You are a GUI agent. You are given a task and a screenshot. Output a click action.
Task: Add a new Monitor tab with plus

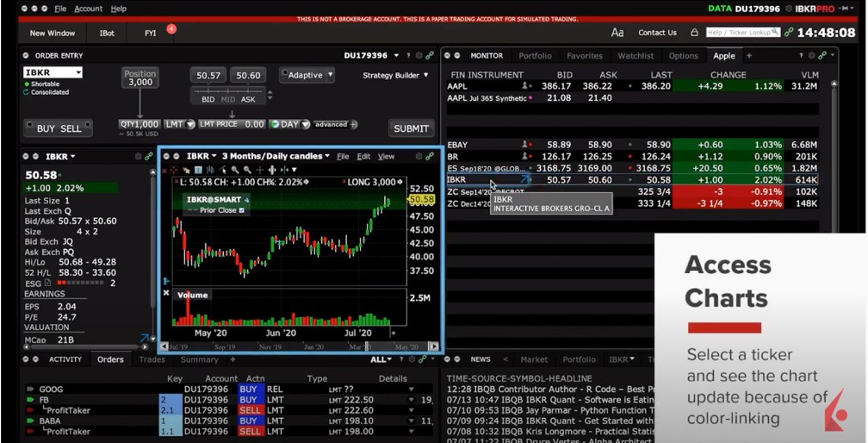point(749,56)
